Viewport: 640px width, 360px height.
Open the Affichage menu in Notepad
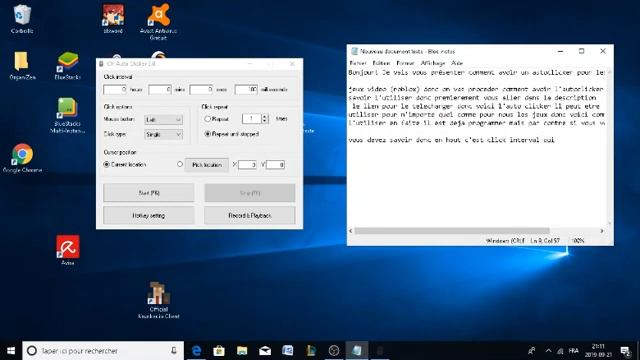coord(433,63)
